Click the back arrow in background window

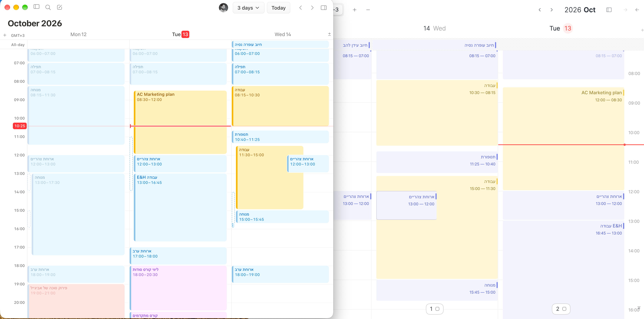(x=637, y=10)
